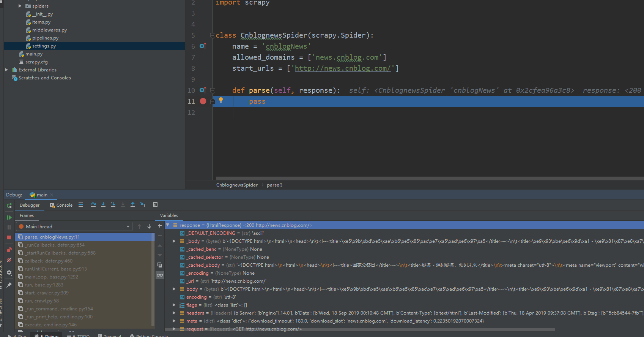This screenshot has height=337, width=644.
Task: Expand the flags list variable
Action: click(174, 305)
